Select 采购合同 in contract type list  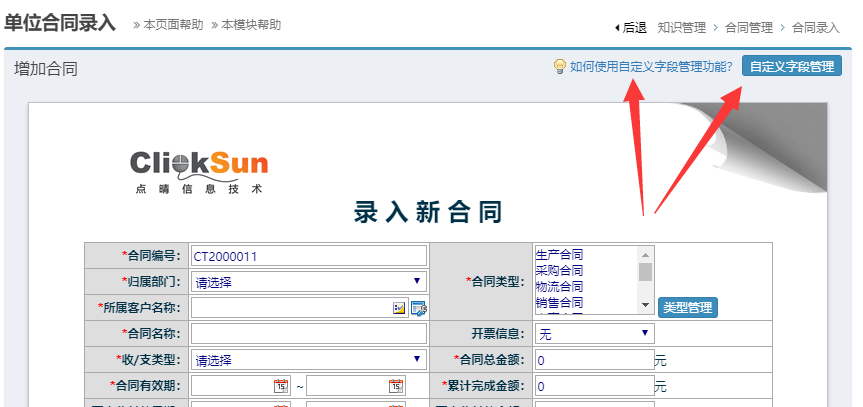click(x=559, y=270)
